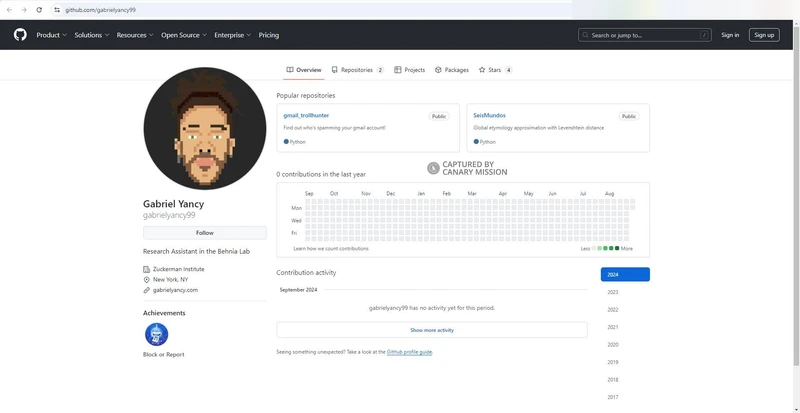The image size is (800, 413).
Task: Click the GitHub logo icon
Action: tap(20, 35)
